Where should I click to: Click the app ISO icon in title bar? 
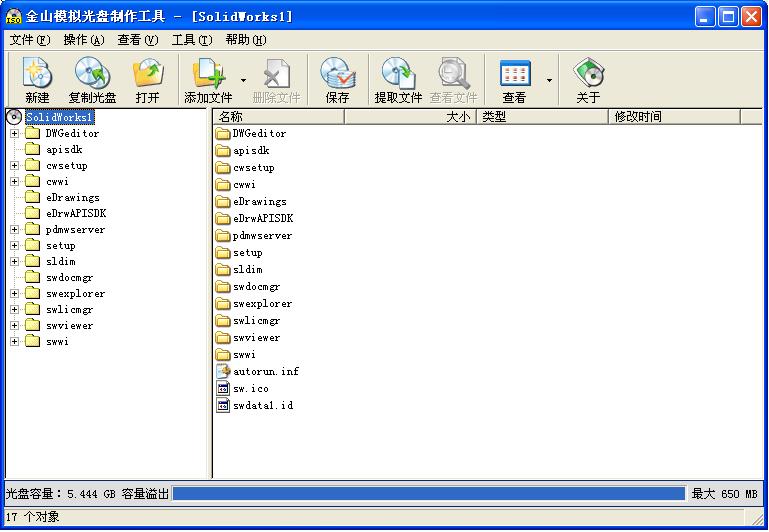[14, 16]
